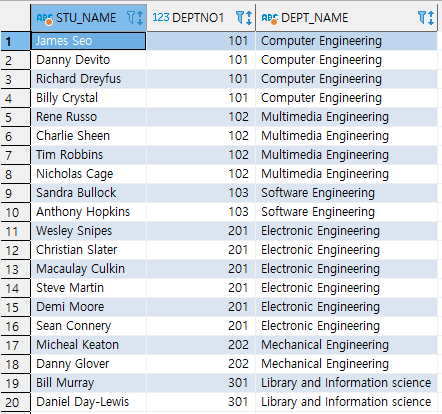The width and height of the screenshot is (442, 414).
Task: Click DEPTNO1 value 201 in Wesley Snipes row
Action: [x=201, y=231]
